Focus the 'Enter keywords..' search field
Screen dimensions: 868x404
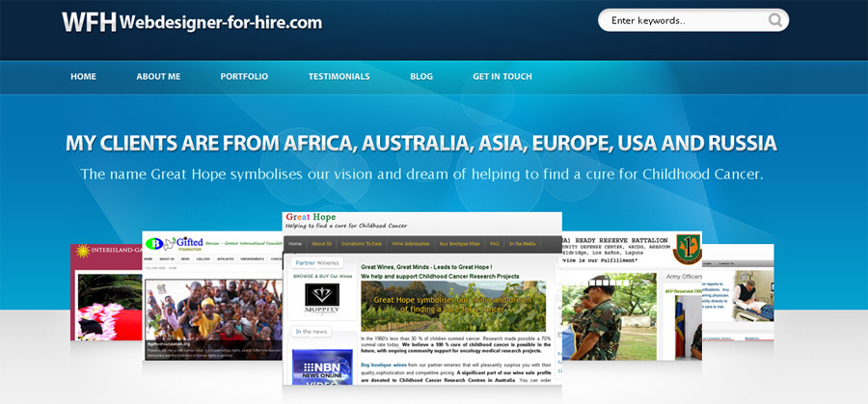click(x=693, y=20)
